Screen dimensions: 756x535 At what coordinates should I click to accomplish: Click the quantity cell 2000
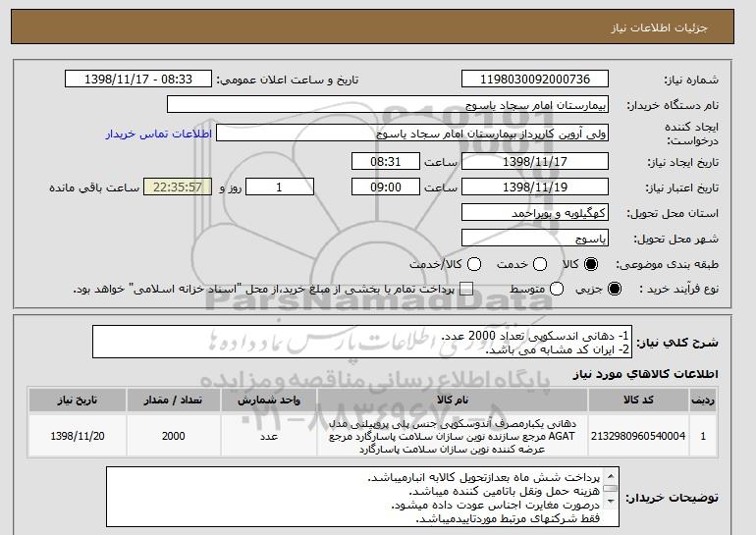[x=174, y=436]
